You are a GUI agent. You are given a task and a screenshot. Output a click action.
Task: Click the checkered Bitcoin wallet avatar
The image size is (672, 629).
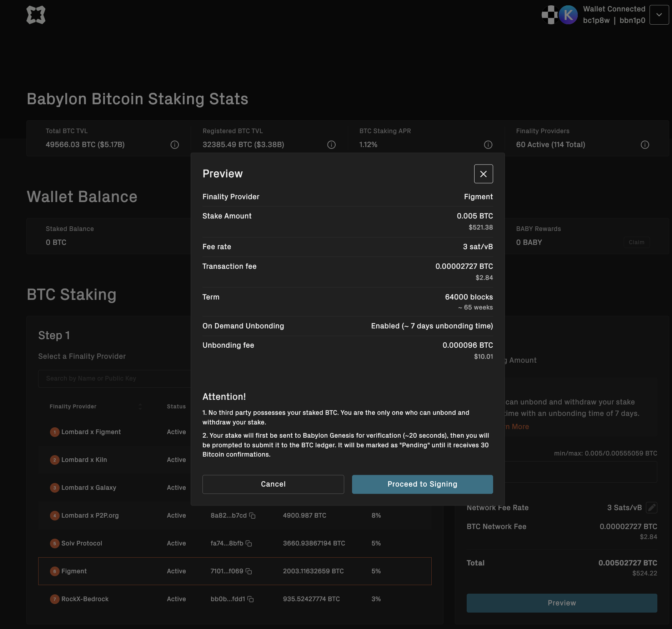tap(550, 15)
